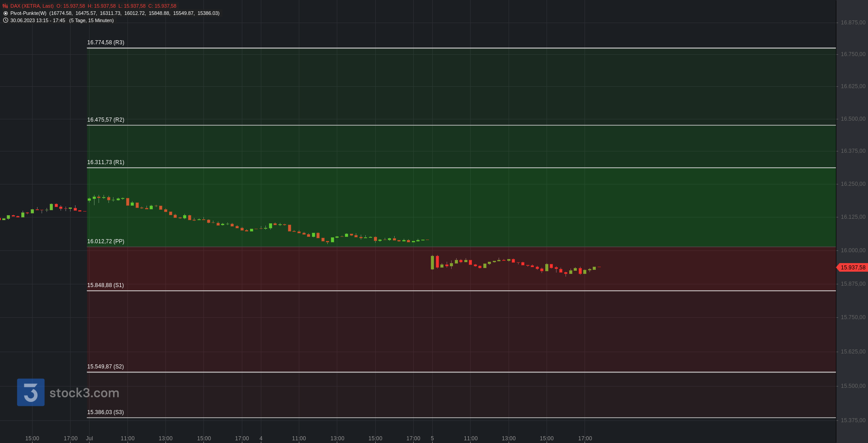This screenshot has height=443, width=868.
Task: Click the 15.549,87 (S2) support label
Action: [105, 367]
